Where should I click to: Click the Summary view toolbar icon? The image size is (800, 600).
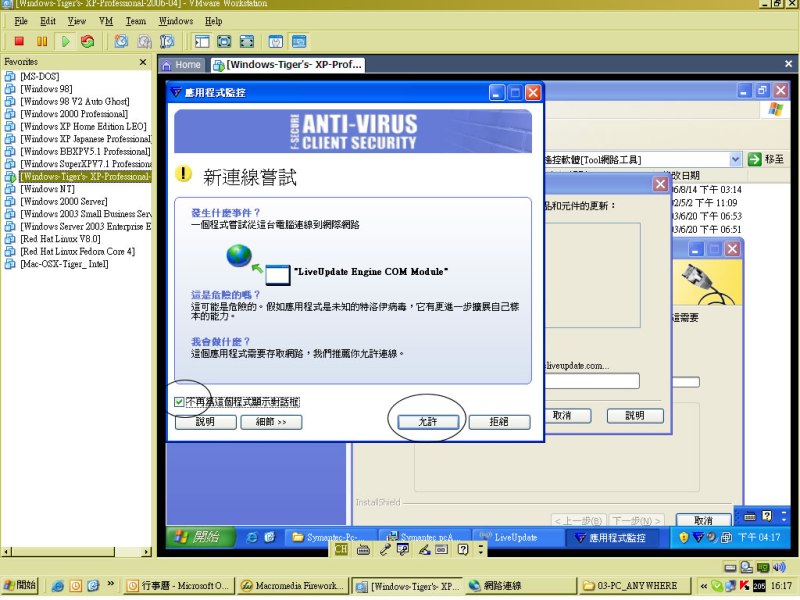tap(276, 41)
